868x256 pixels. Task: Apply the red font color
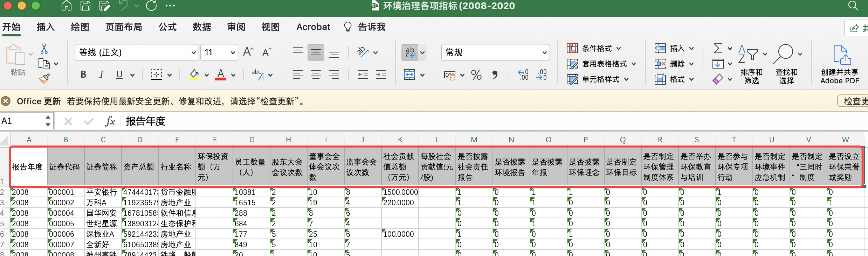pyautogui.click(x=220, y=74)
